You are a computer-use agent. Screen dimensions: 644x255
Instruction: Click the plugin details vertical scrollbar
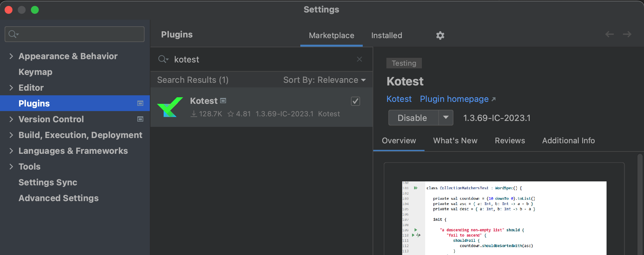coord(640,204)
